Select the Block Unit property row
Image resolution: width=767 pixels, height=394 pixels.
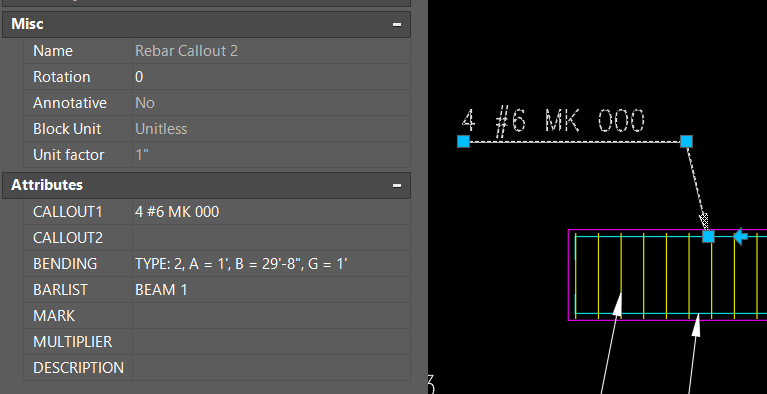click(217, 129)
